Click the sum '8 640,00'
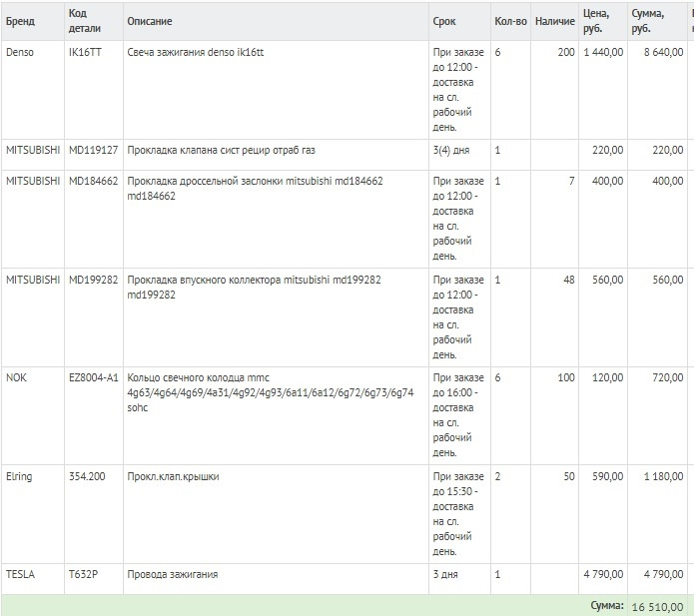 click(x=663, y=52)
